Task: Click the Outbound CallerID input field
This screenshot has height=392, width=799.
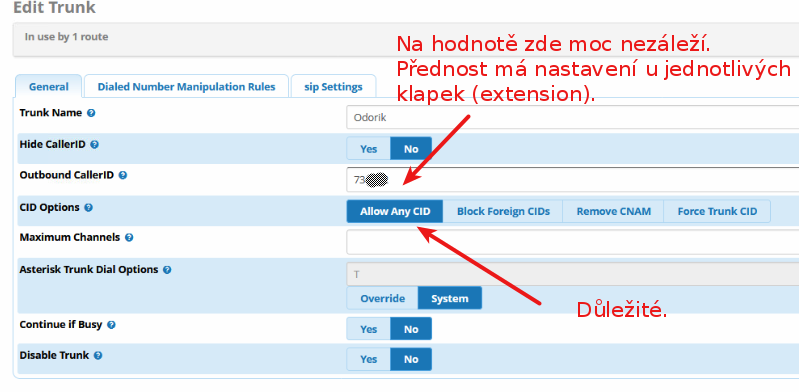Action: click(573, 179)
